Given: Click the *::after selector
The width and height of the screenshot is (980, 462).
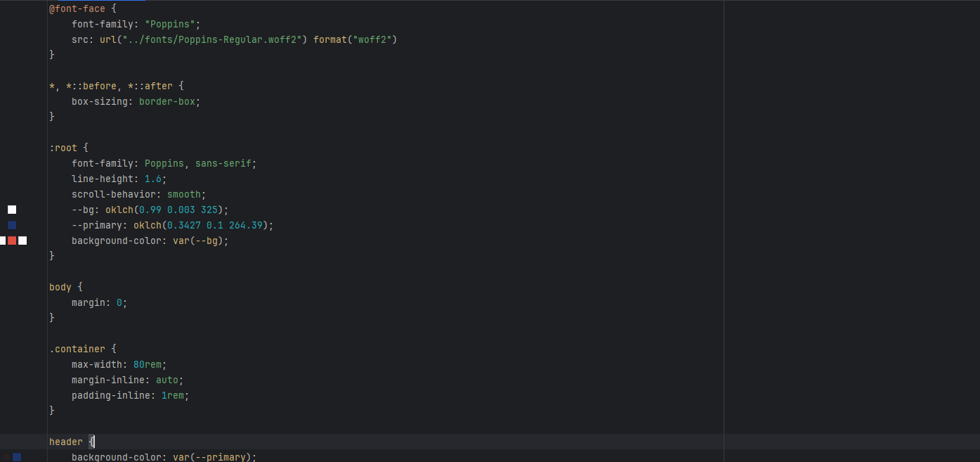Looking at the screenshot, I should [x=150, y=86].
